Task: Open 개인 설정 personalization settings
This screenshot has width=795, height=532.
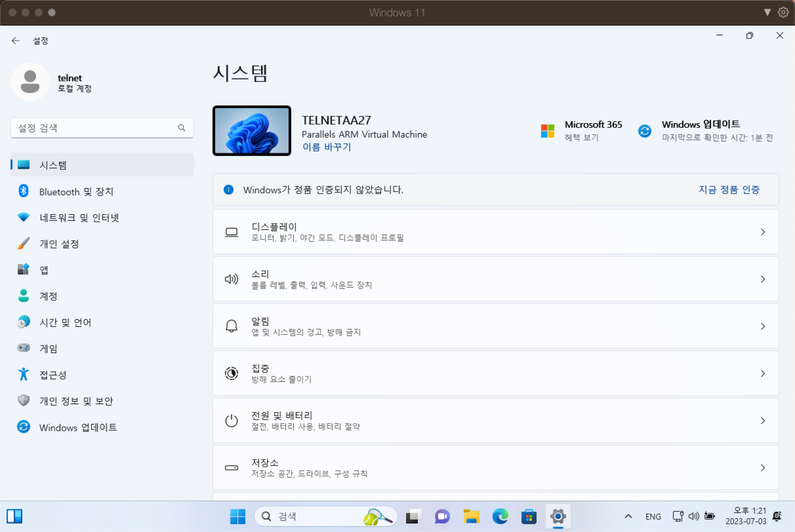Action: 59,243
